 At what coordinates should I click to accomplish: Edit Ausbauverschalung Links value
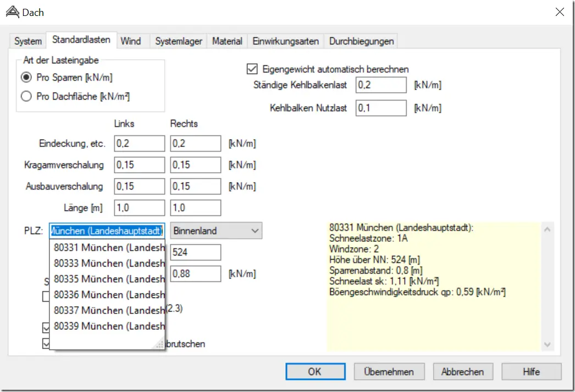click(139, 186)
